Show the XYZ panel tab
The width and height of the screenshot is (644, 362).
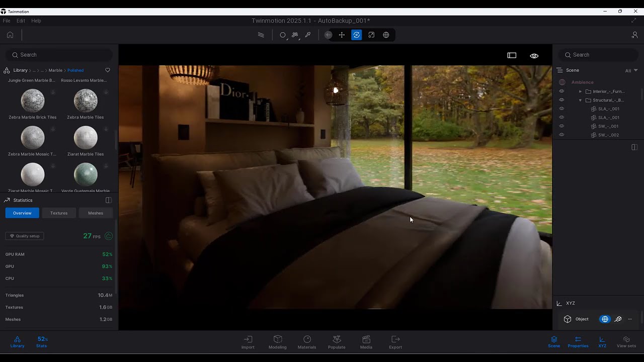point(602,342)
